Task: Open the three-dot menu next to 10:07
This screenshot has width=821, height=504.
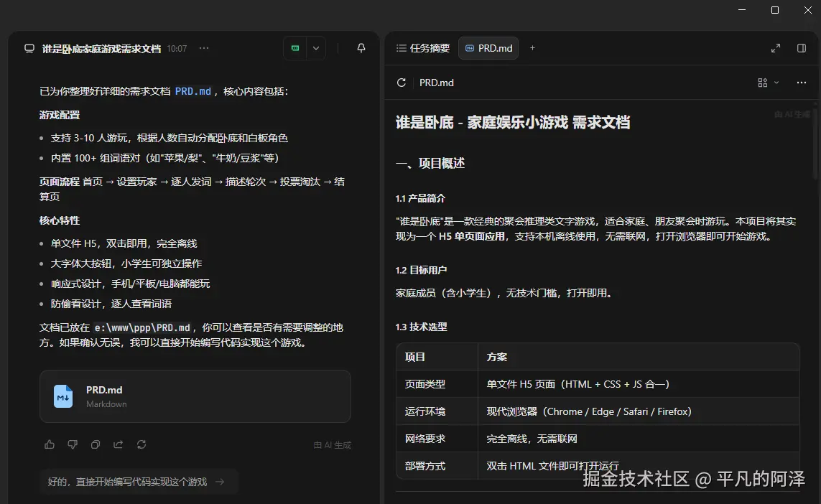Action: (204, 48)
